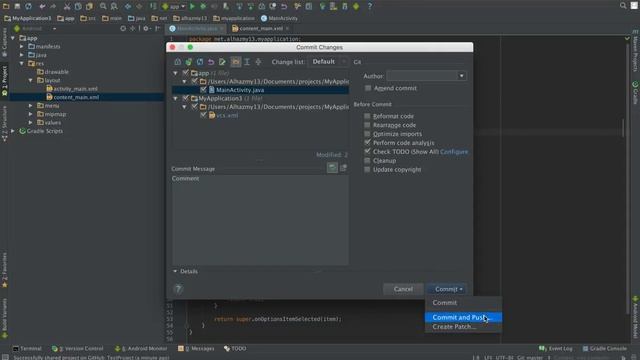Uncheck the Check TODO option

pyautogui.click(x=367, y=151)
